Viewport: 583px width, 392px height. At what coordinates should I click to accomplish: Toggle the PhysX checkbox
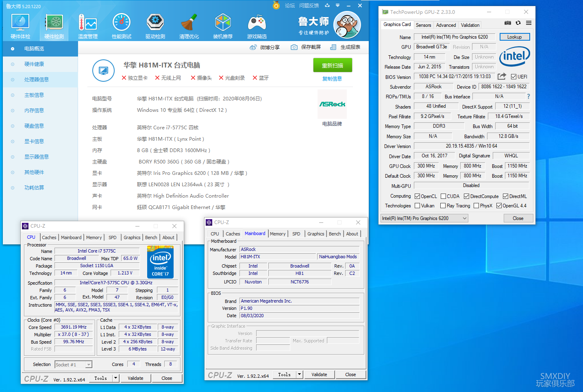point(476,206)
